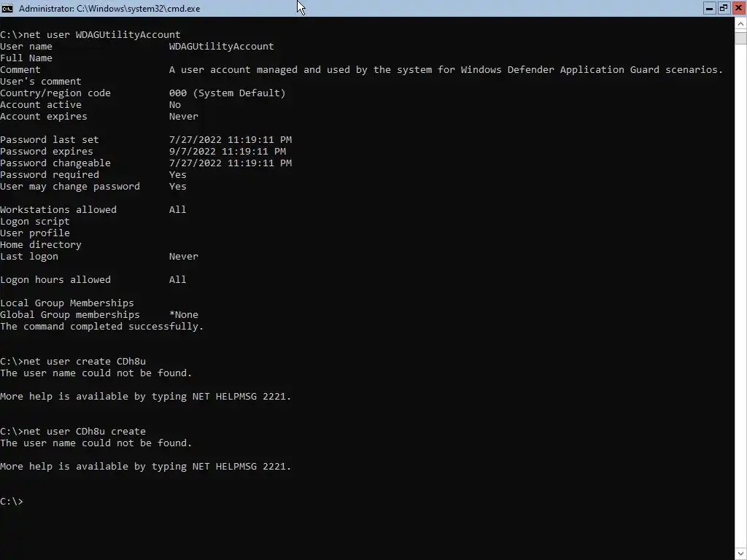Click the 'Never' value beside Account expires

click(x=183, y=116)
